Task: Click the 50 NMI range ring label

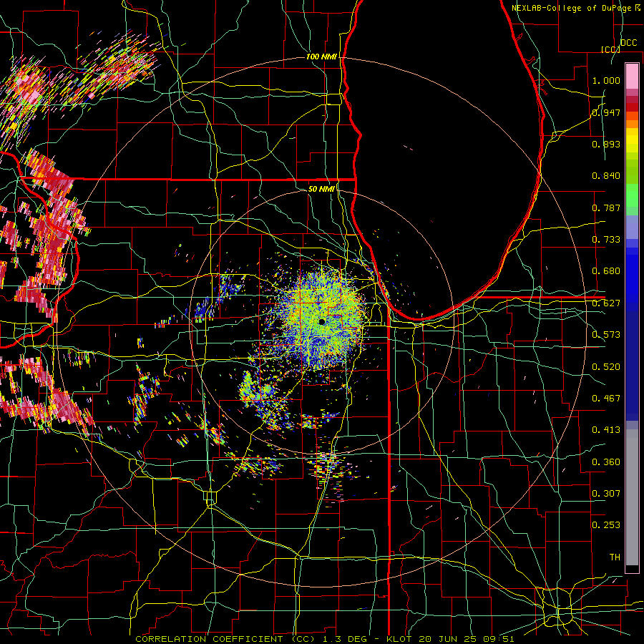Action: (321, 189)
